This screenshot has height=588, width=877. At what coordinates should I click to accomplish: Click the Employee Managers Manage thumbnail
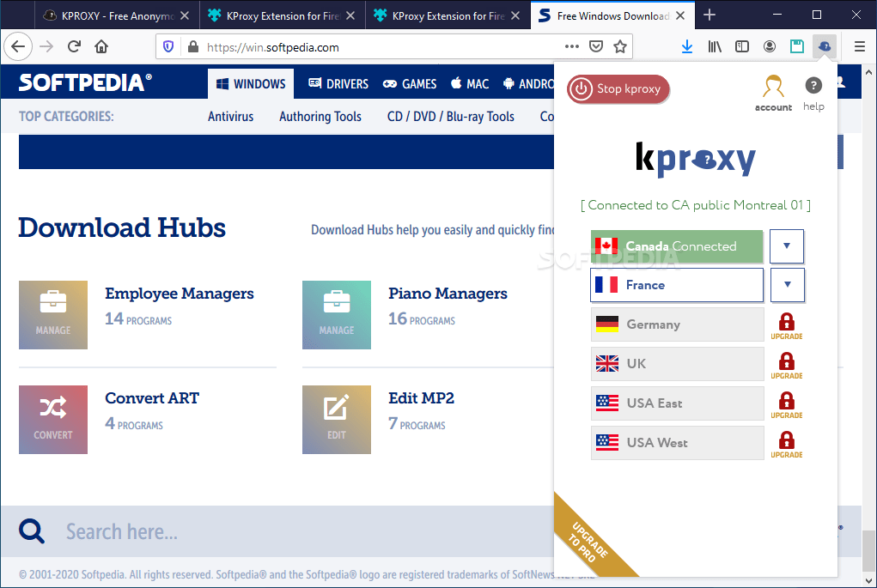pyautogui.click(x=53, y=315)
